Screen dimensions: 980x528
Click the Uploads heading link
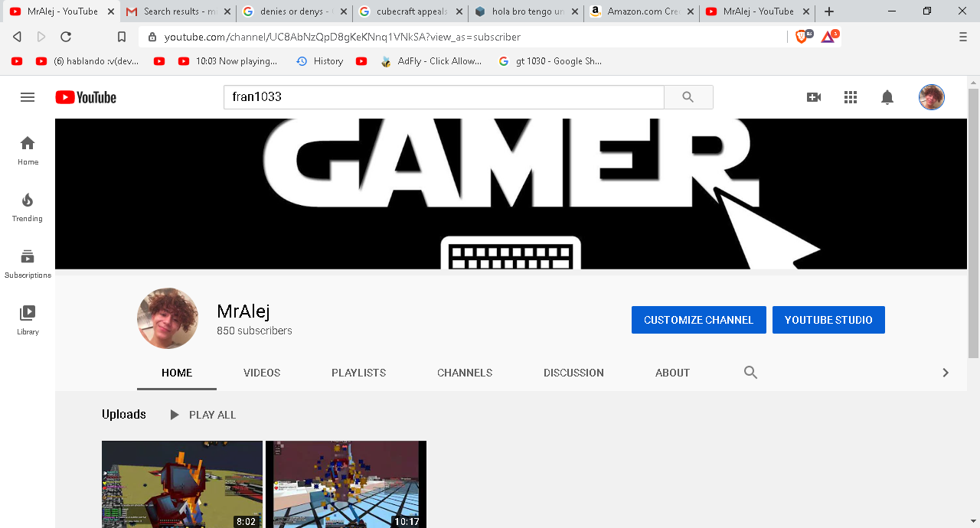tap(124, 414)
